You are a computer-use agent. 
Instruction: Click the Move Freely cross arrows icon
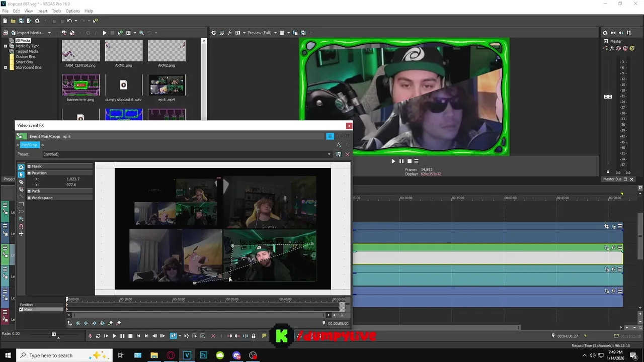click(x=21, y=234)
